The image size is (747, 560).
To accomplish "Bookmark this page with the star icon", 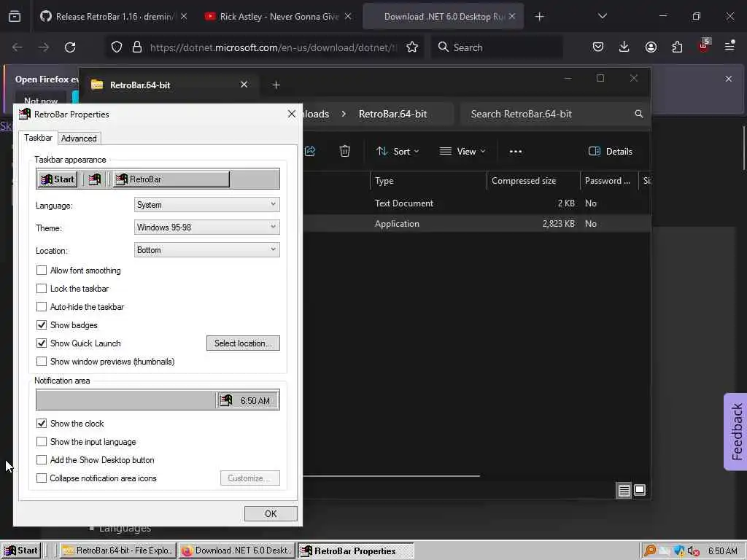I will (412, 47).
